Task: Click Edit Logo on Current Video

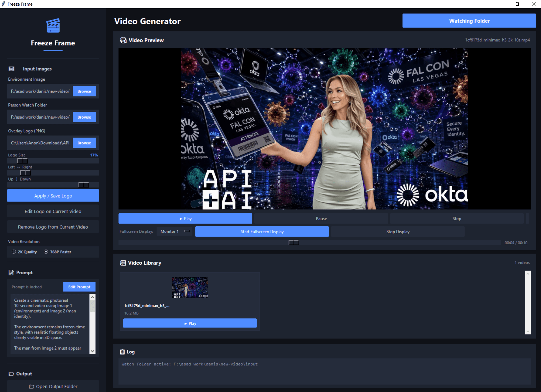Action: coord(53,211)
